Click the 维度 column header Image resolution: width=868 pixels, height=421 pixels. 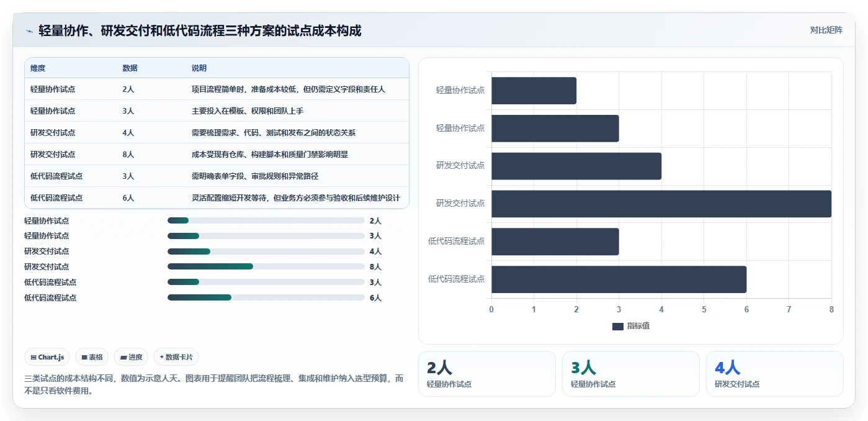38,68
